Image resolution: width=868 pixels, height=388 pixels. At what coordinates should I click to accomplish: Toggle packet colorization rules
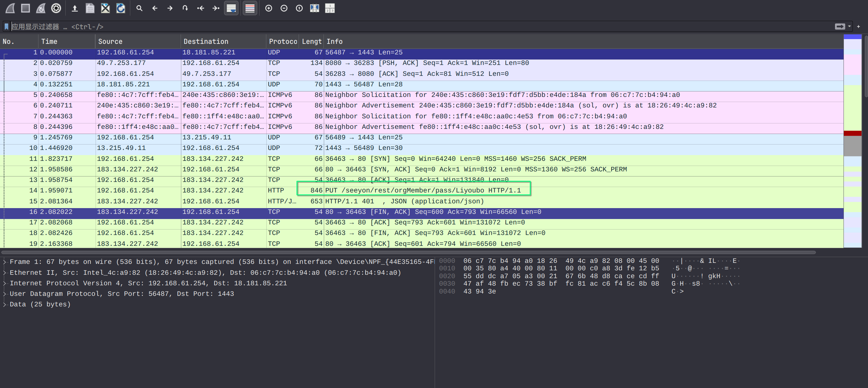click(250, 8)
